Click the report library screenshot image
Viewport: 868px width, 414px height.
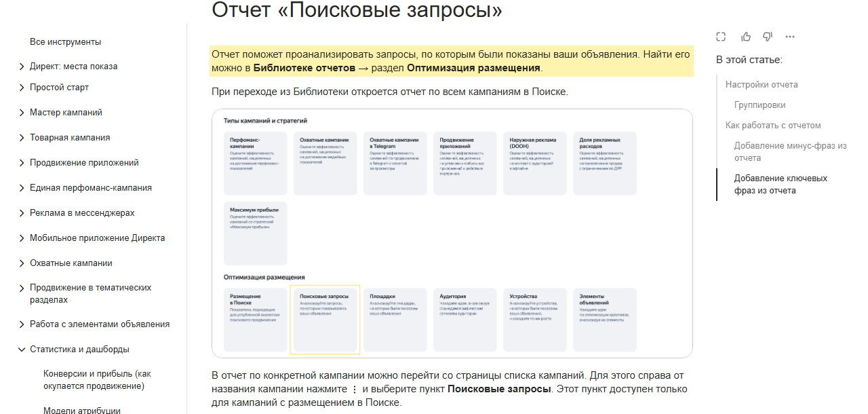click(x=452, y=233)
